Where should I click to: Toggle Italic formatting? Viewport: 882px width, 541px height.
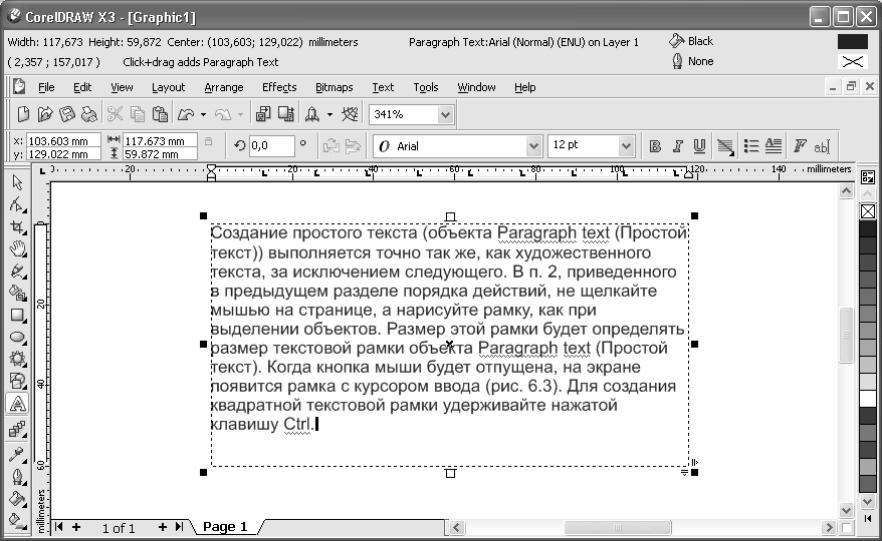coord(677,146)
